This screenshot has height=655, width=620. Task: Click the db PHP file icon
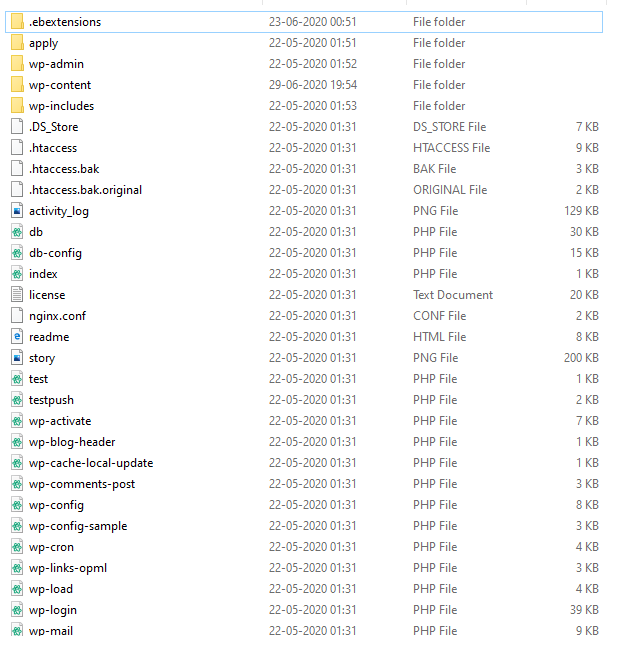pos(17,231)
